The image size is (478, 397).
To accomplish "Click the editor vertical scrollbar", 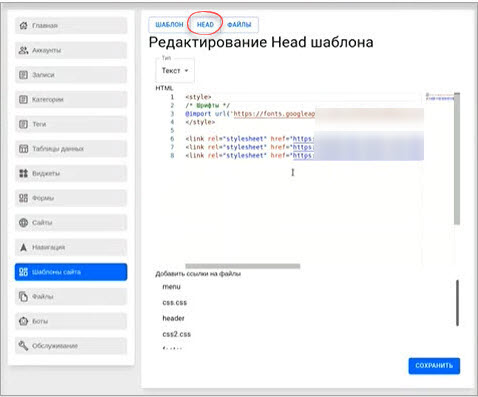I will coord(457,159).
